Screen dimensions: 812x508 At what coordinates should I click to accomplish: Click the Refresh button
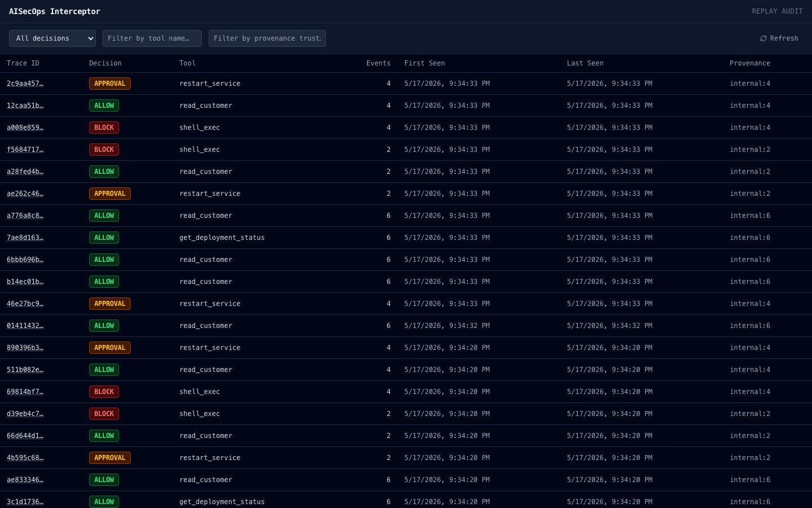tap(779, 38)
